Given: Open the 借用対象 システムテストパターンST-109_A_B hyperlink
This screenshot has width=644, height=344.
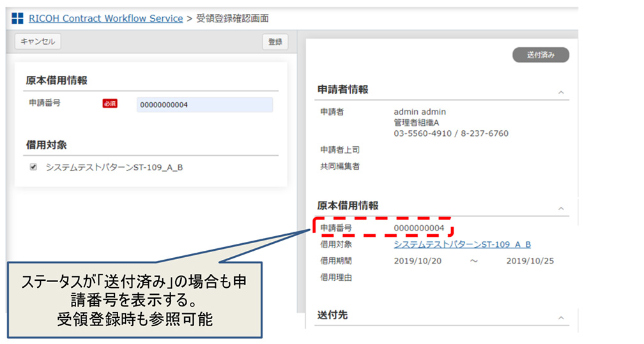Looking at the screenshot, I should [462, 244].
